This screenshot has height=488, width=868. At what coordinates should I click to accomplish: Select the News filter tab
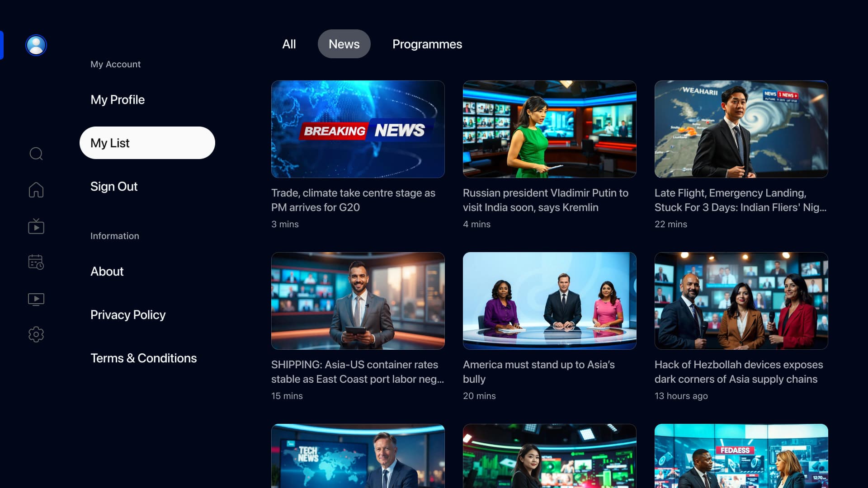(x=344, y=44)
